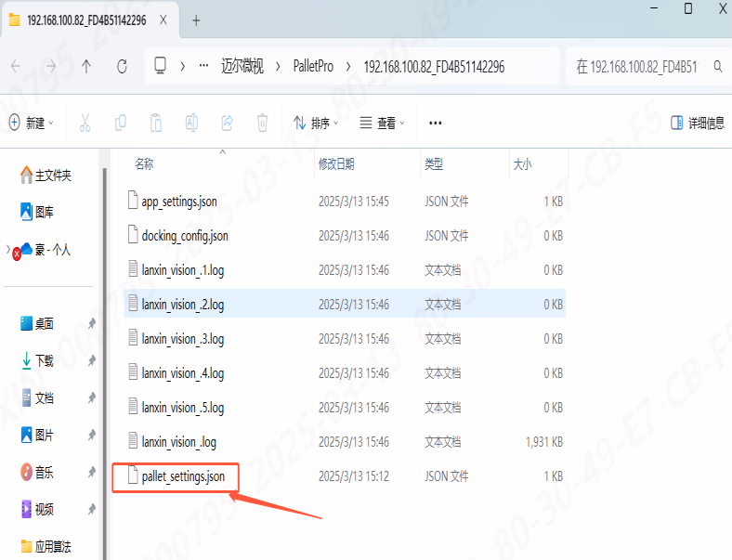Open 图库 (Gallery) in sidebar
Screen dimensions: 732x560
(37, 212)
